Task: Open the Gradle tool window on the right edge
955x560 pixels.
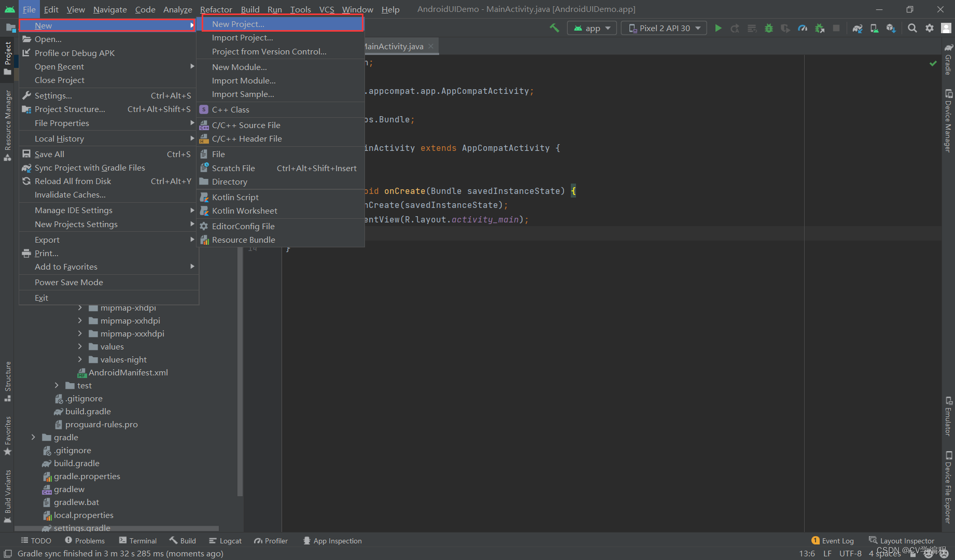Action: point(948,60)
